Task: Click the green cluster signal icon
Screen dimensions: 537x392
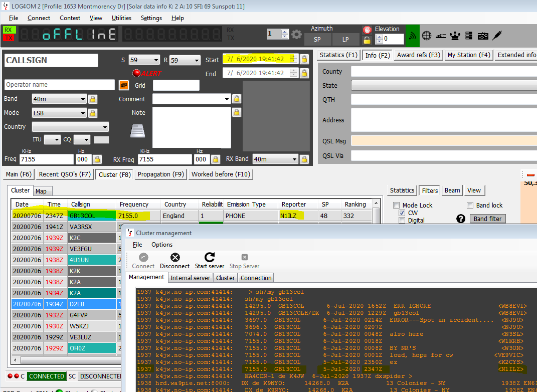Action: [x=413, y=35]
